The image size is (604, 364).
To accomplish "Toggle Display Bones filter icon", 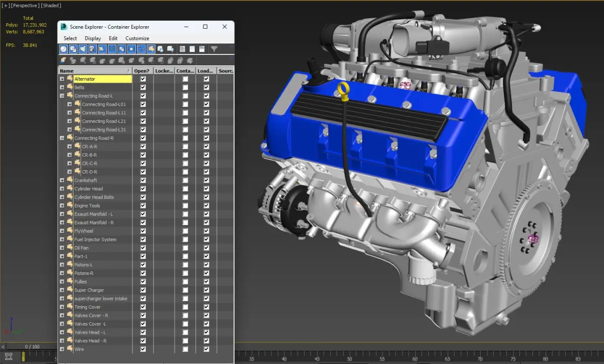I will coord(140,49).
